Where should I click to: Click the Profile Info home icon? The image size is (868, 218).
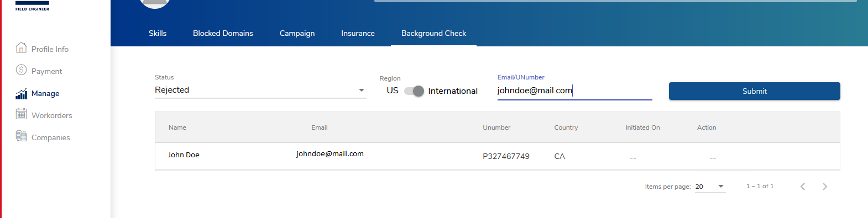pyautogui.click(x=21, y=47)
